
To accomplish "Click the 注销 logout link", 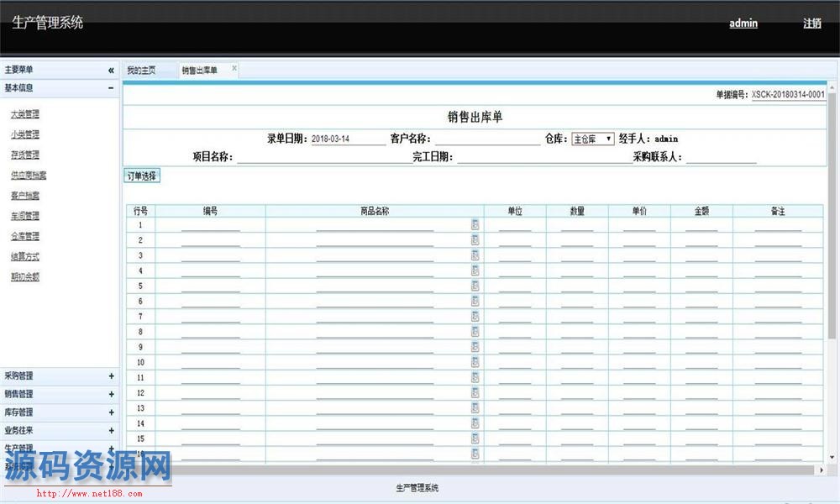I will click(812, 23).
